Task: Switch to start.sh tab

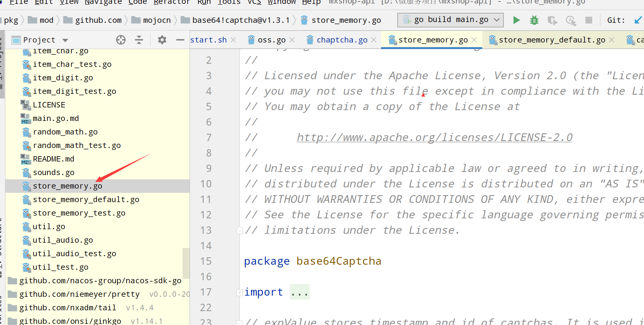Action: click(208, 40)
